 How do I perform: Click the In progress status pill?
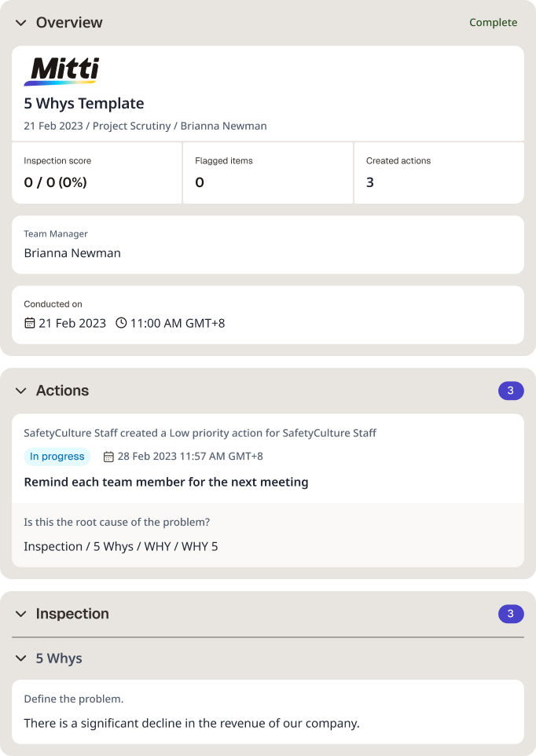pyautogui.click(x=57, y=457)
